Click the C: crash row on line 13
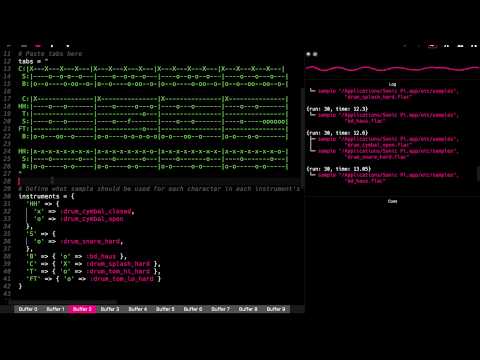This screenshot has height=360, width=480. point(152,69)
